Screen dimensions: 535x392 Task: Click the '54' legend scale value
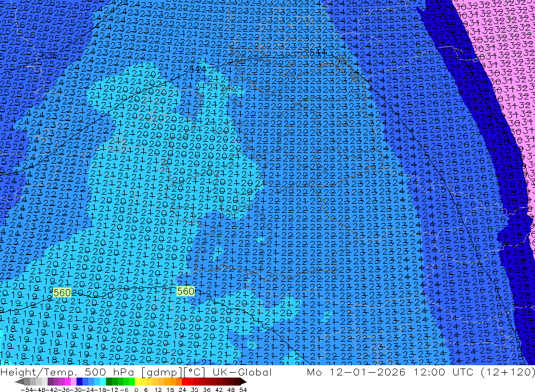(x=243, y=390)
